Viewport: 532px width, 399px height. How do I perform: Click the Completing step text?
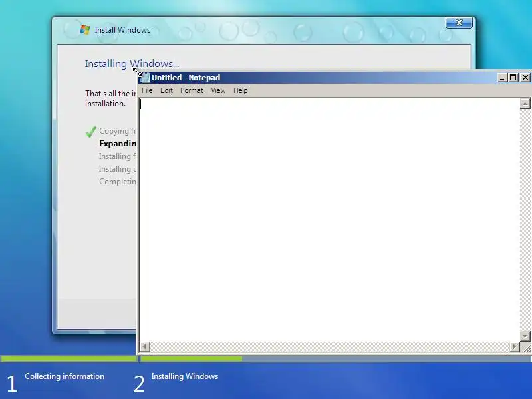tap(118, 182)
